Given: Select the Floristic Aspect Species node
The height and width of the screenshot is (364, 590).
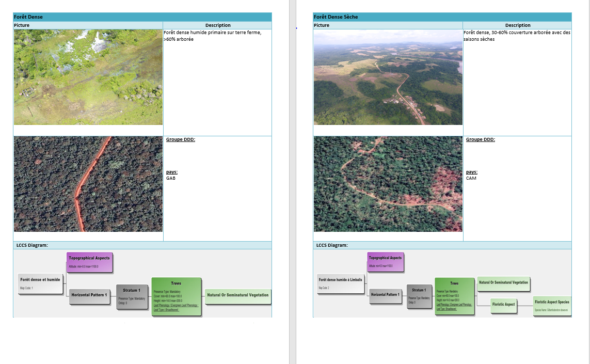Looking at the screenshot, I should (552, 306).
